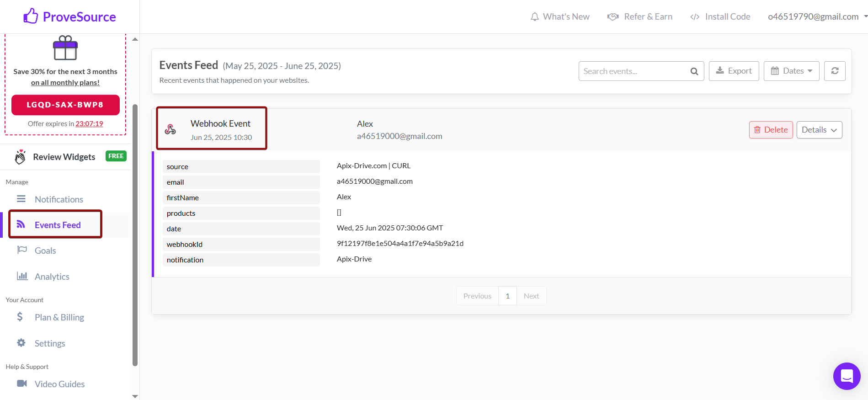Click 'on all monthly plans!' link
868x400 pixels.
pos(65,83)
